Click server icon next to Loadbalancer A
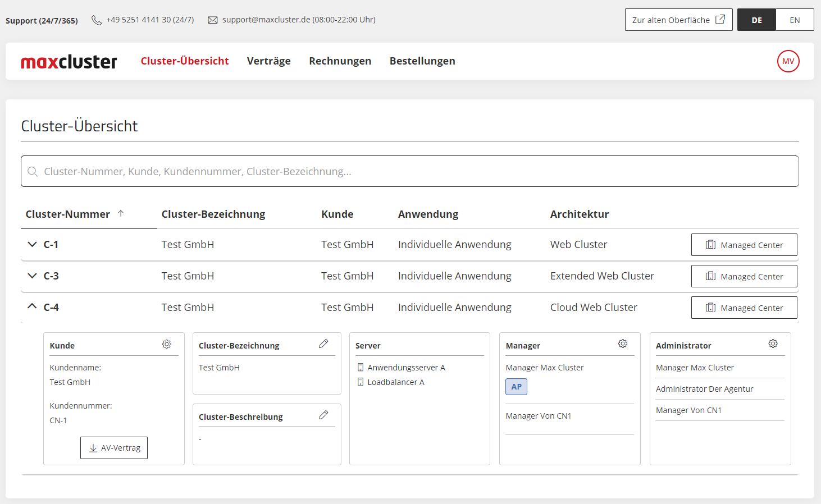 coord(361,382)
